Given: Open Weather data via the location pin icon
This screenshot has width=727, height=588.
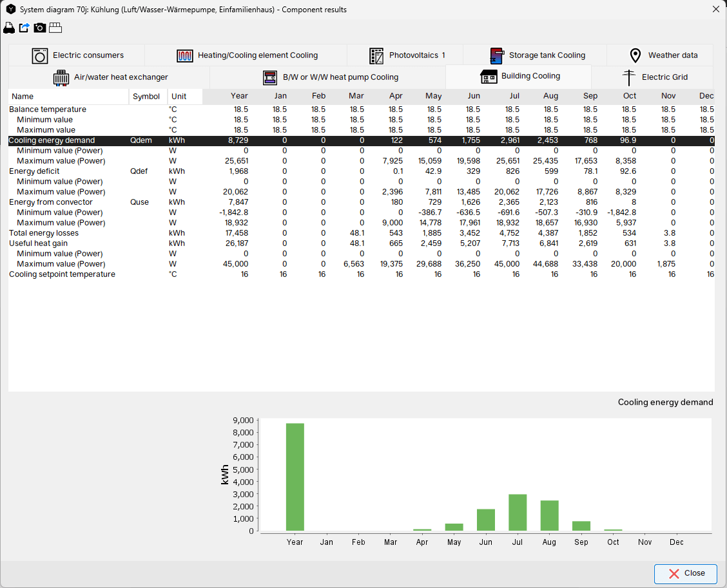Looking at the screenshot, I should 635,55.
